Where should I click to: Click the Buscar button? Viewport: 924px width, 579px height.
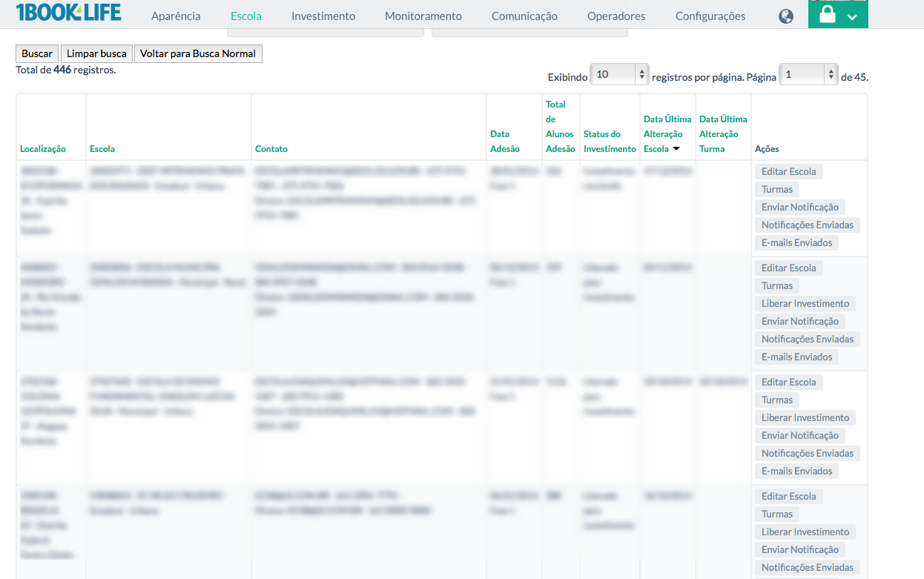[x=37, y=53]
